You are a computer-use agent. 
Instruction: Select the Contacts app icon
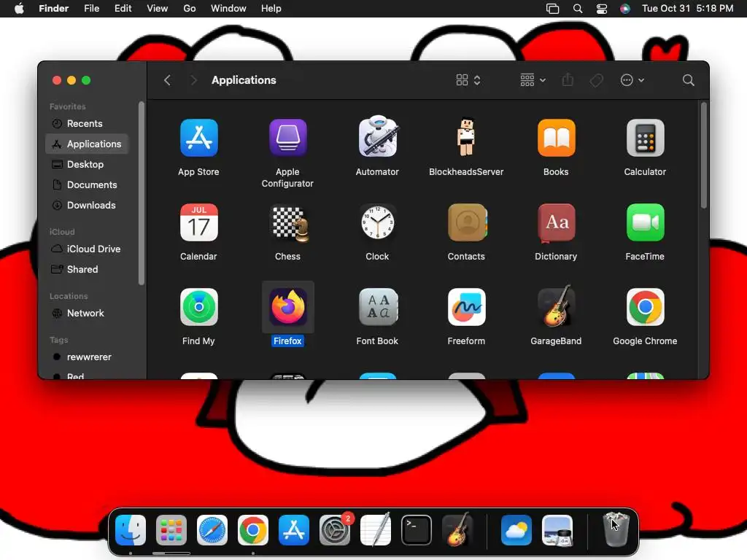[x=467, y=222]
